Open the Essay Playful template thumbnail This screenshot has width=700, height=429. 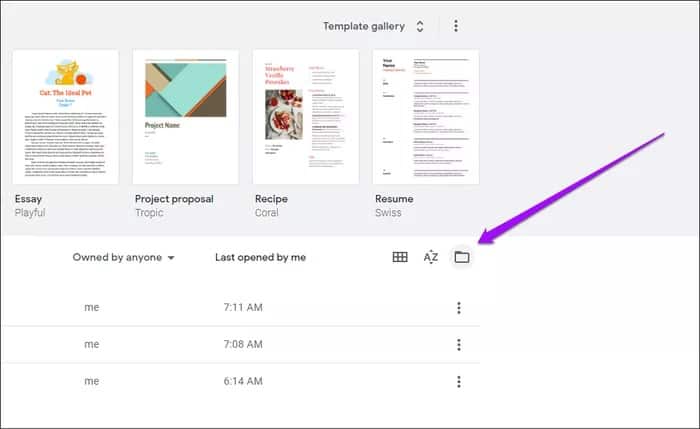[x=66, y=117]
